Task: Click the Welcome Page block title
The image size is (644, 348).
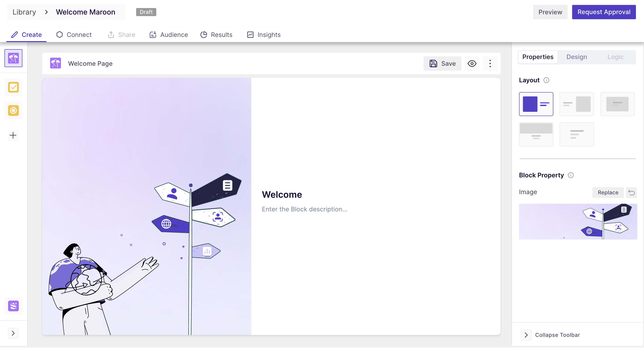Action: pyautogui.click(x=90, y=64)
